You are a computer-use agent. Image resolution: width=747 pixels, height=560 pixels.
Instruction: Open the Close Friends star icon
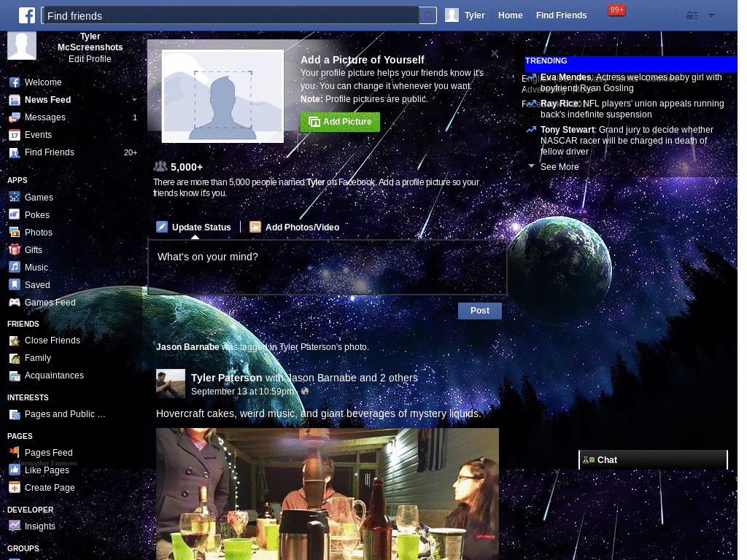tap(15, 341)
